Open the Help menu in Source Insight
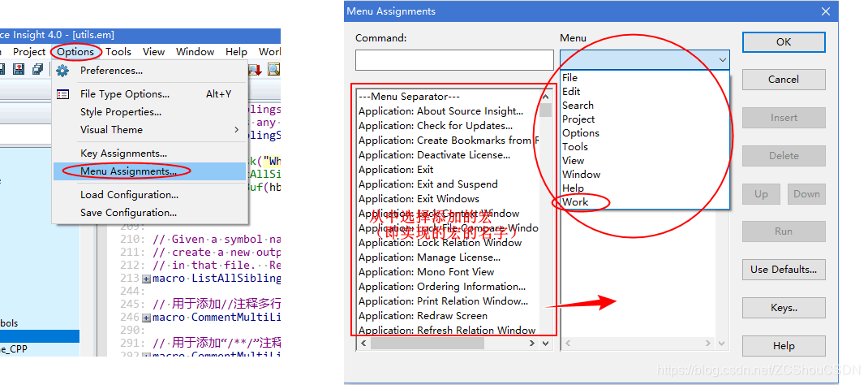The width and height of the screenshot is (868, 385). click(236, 51)
